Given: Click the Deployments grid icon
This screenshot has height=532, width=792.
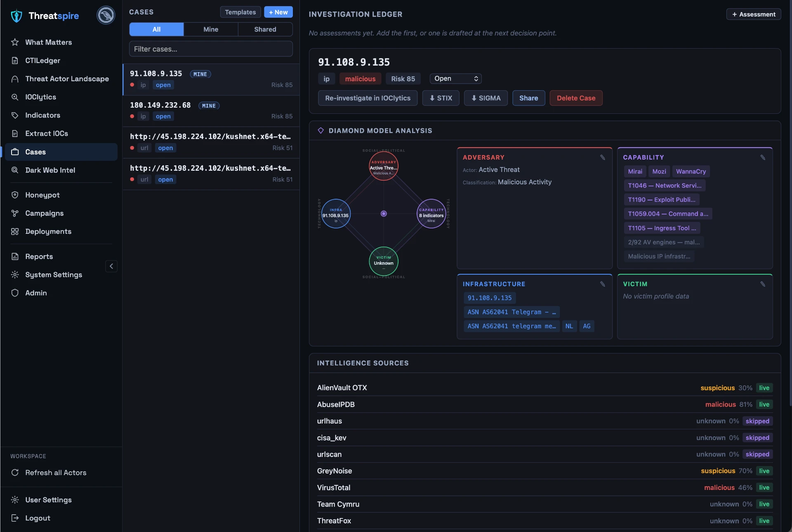Looking at the screenshot, I should [15, 231].
